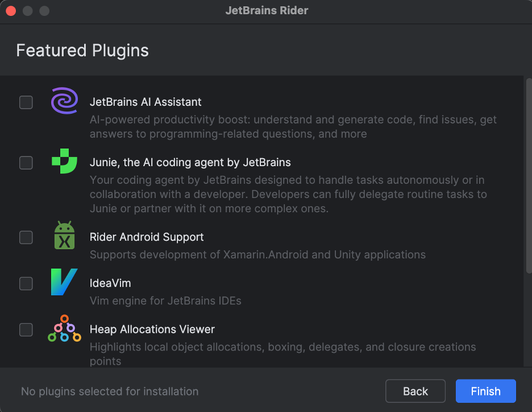Screen dimensions: 532x412
Task: Click the plugin list vertical scrollbar
Action: click(x=529, y=176)
